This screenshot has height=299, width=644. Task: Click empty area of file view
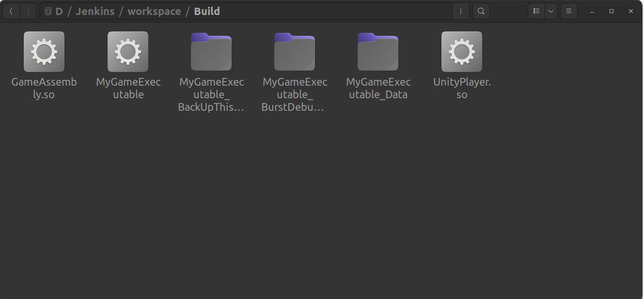tap(320, 203)
